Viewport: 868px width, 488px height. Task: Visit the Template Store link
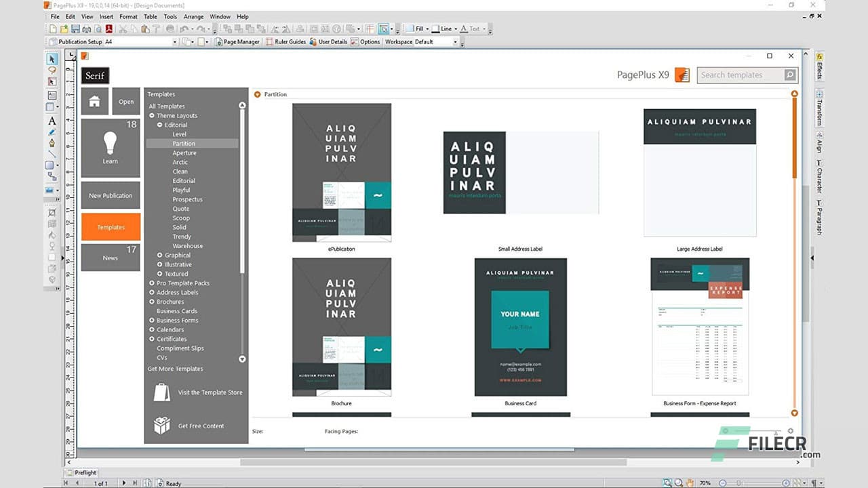(210, 392)
